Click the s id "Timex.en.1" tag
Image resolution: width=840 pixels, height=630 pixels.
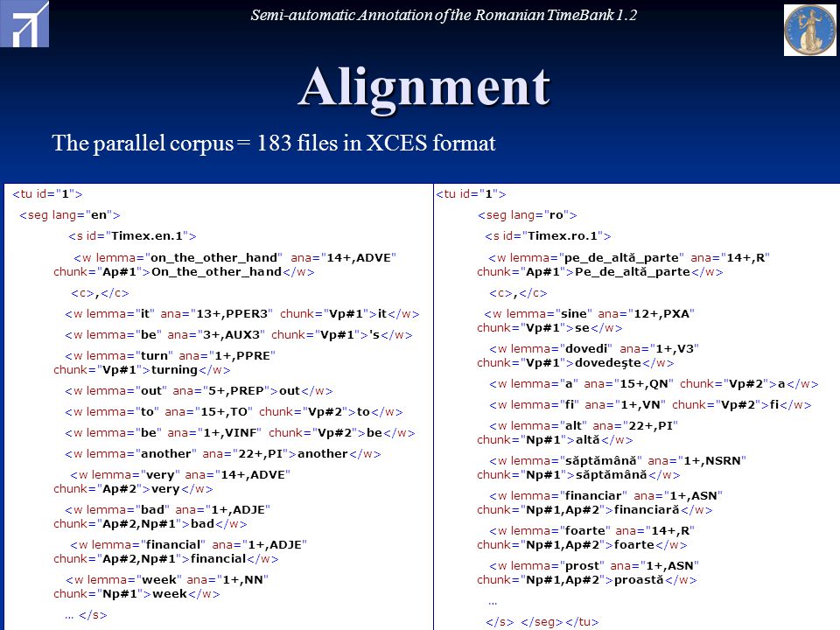(x=132, y=235)
